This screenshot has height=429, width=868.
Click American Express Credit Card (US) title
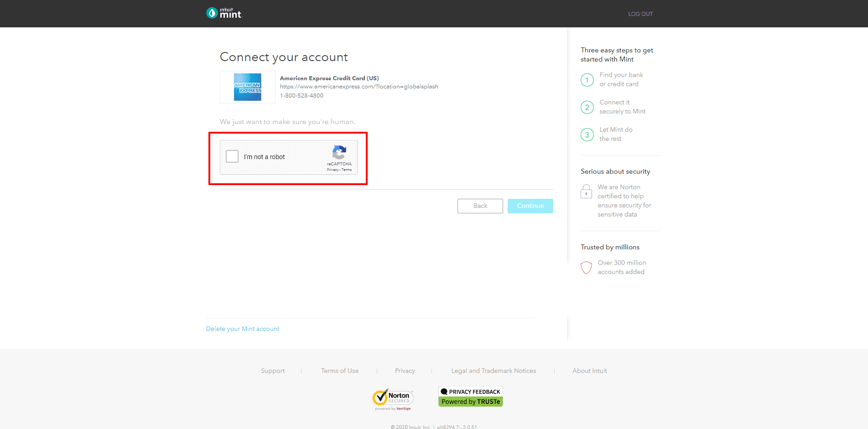[329, 78]
